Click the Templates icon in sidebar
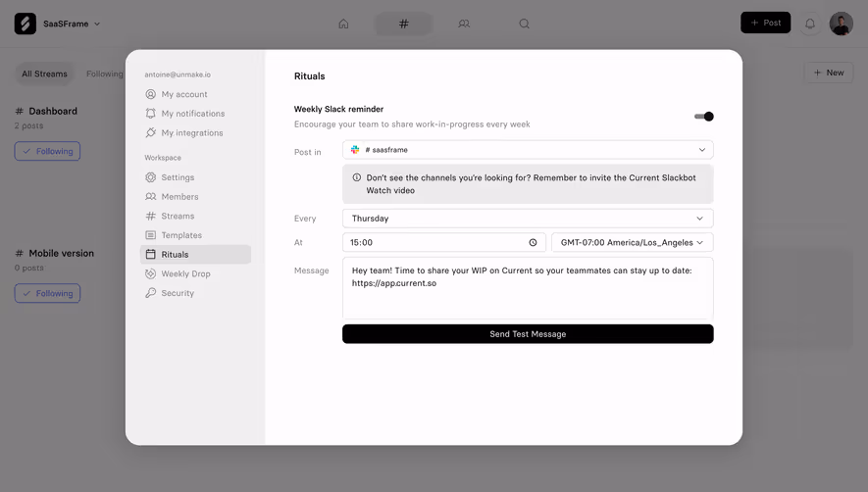The width and height of the screenshot is (868, 492). click(151, 235)
